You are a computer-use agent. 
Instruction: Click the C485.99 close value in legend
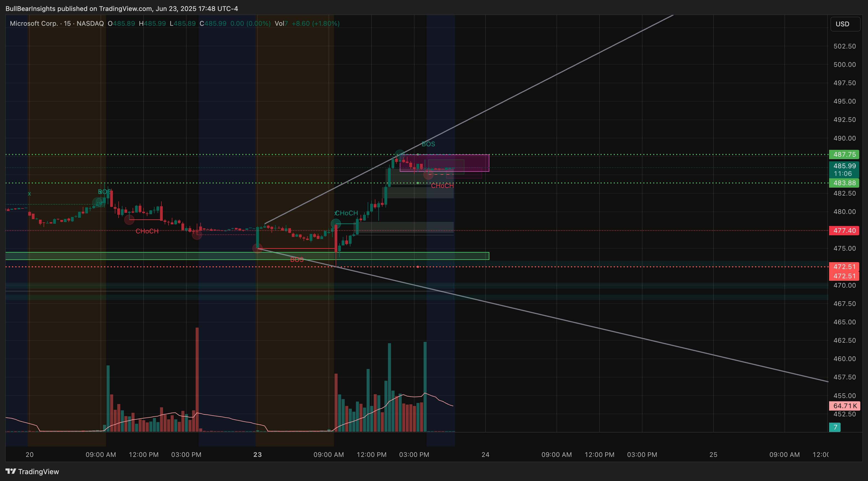(213, 23)
